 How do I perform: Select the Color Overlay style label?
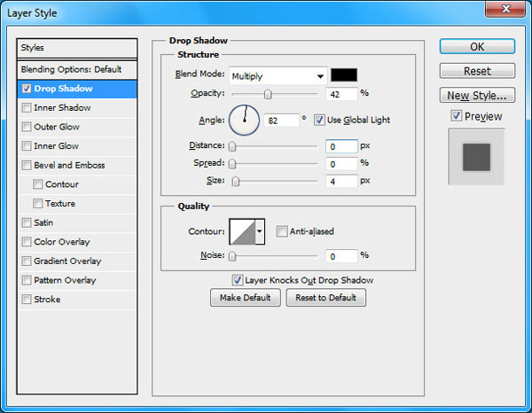[x=62, y=242]
